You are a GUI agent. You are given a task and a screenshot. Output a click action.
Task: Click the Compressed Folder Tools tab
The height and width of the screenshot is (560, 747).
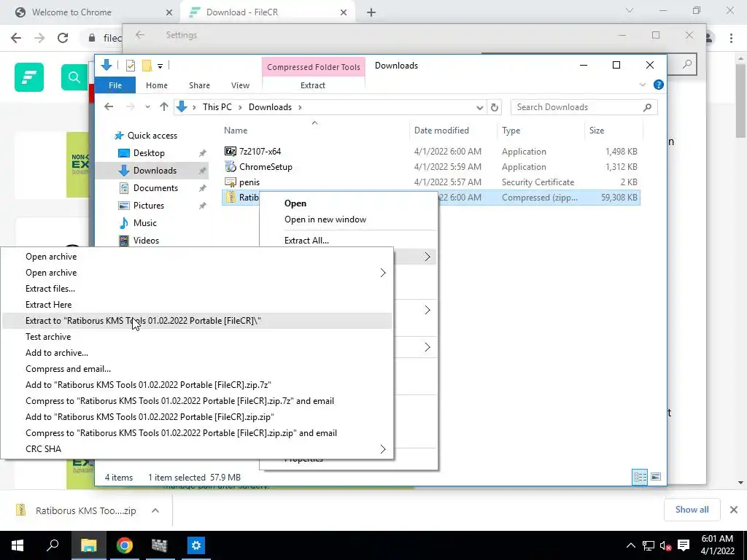[314, 67]
